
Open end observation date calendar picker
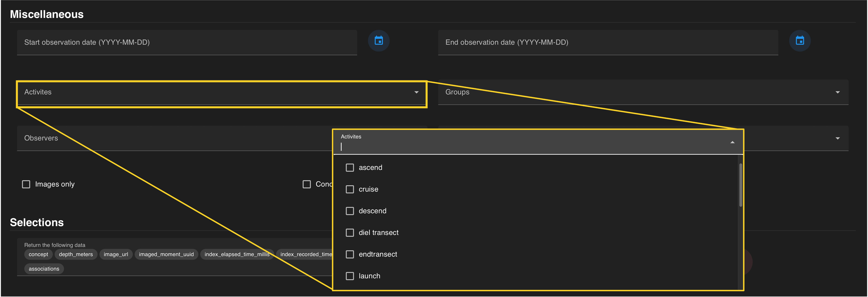(800, 41)
